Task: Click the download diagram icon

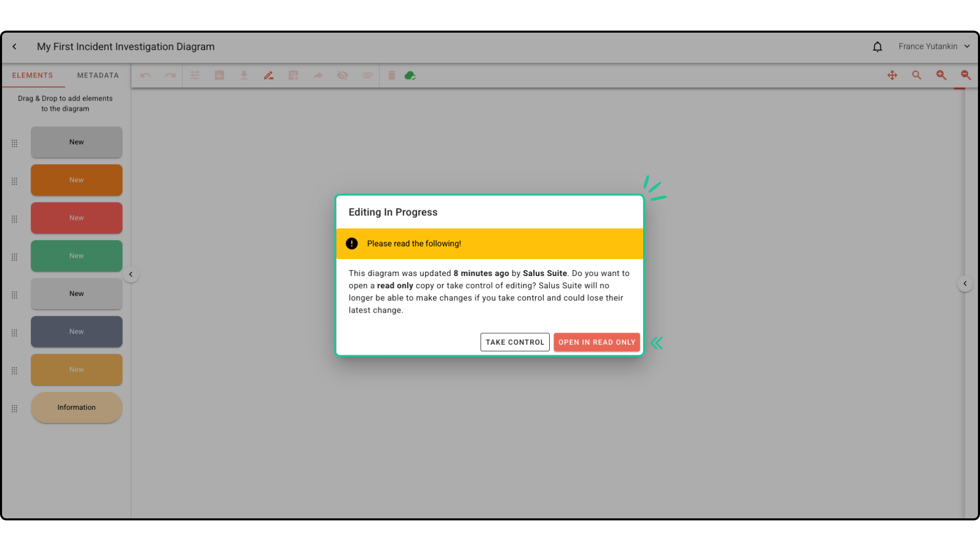Action: coord(244,76)
